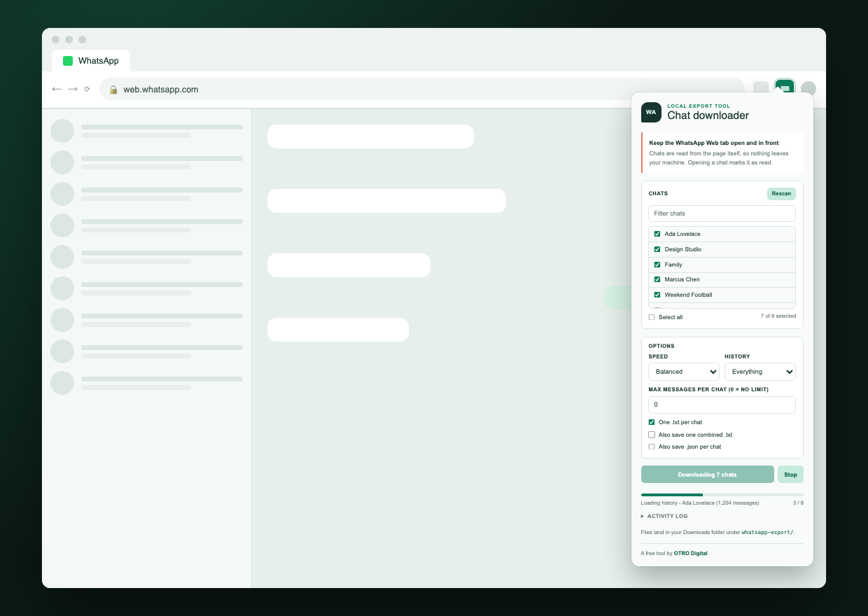This screenshot has width=868, height=616.
Task: Uncheck the Design Studio chat
Action: pyautogui.click(x=657, y=249)
